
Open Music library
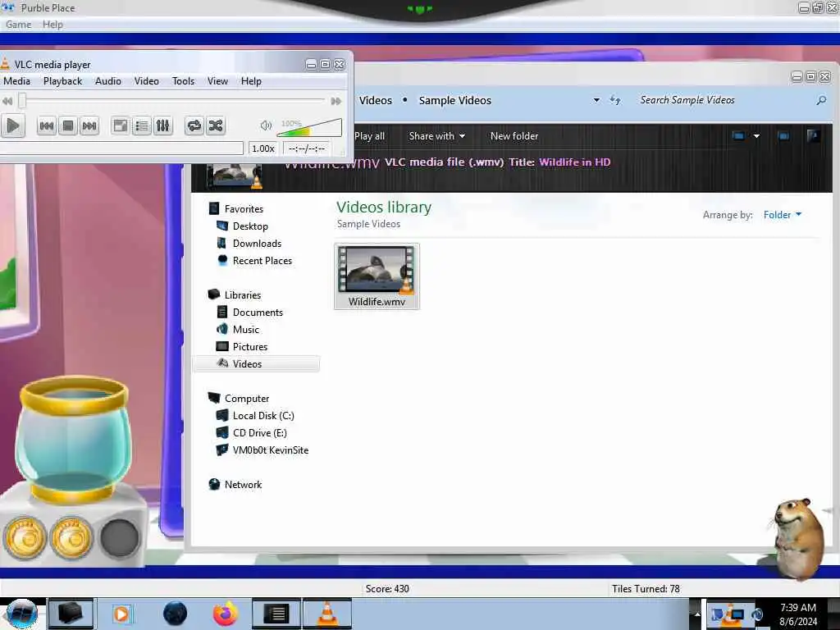pos(246,330)
